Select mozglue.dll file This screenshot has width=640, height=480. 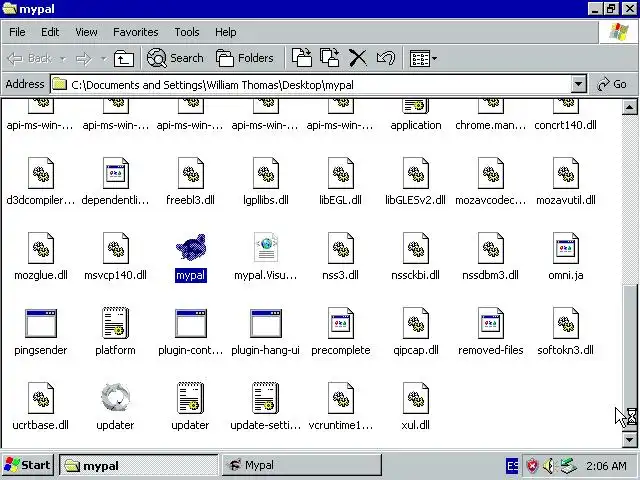point(41,257)
